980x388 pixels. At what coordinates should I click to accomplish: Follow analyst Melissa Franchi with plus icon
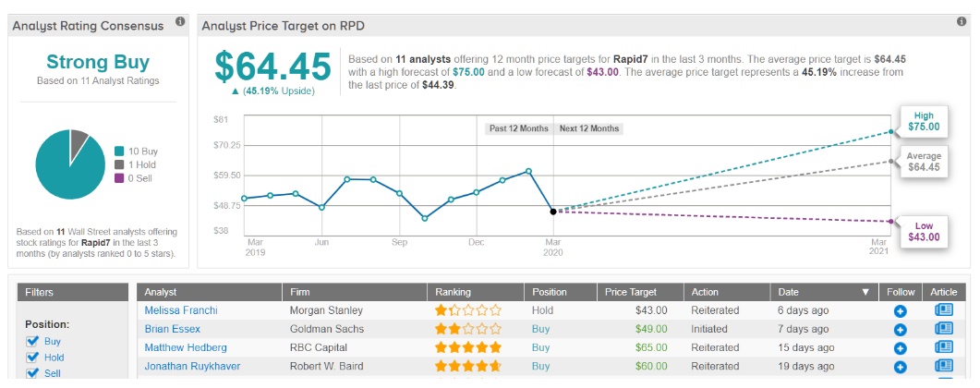(900, 311)
